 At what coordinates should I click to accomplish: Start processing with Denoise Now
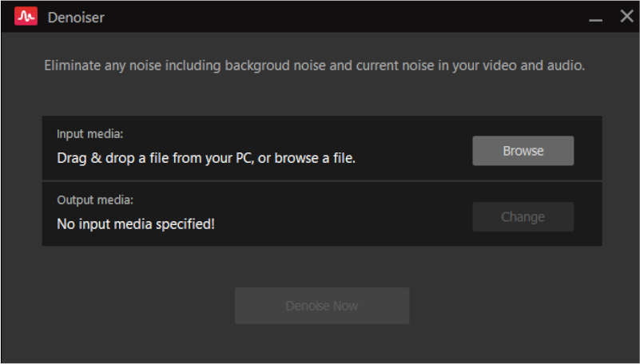click(322, 306)
